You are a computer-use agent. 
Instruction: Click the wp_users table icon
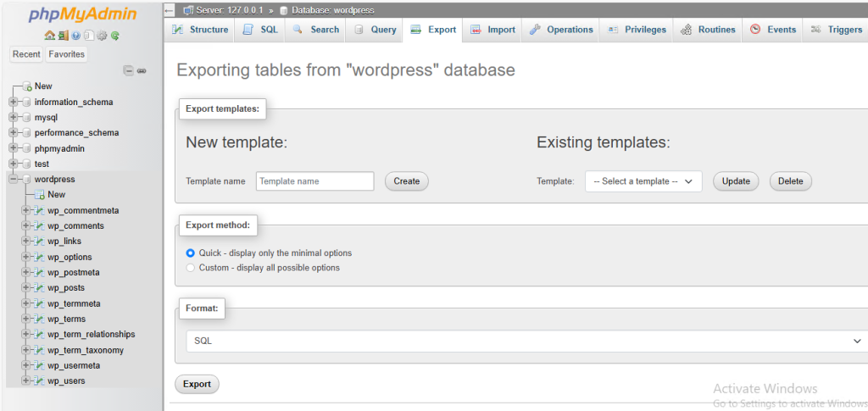[x=39, y=381]
